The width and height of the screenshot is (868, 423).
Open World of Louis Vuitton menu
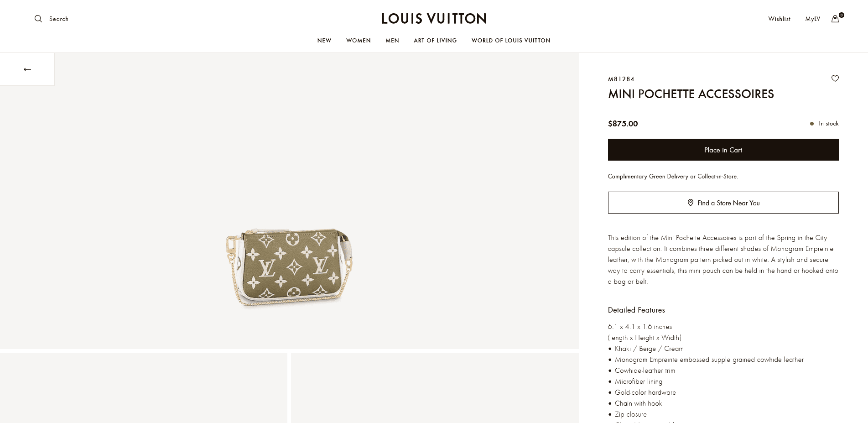[511, 41]
